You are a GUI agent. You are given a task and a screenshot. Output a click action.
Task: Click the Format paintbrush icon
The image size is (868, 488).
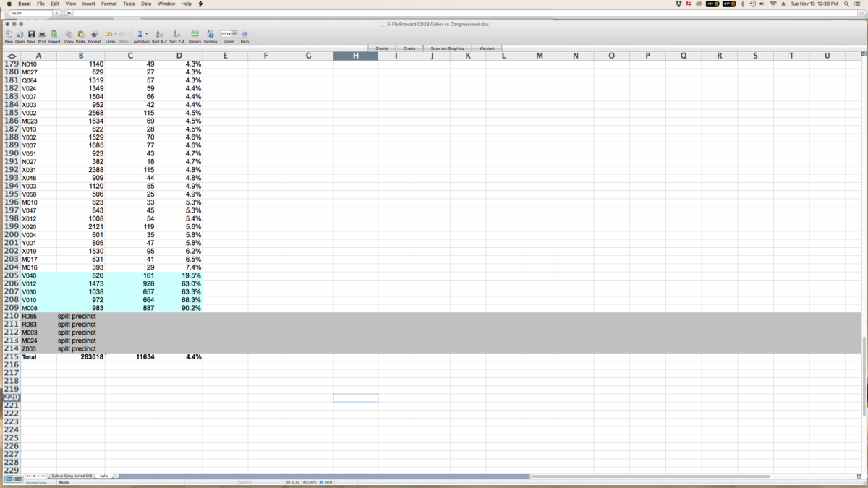pos(94,34)
